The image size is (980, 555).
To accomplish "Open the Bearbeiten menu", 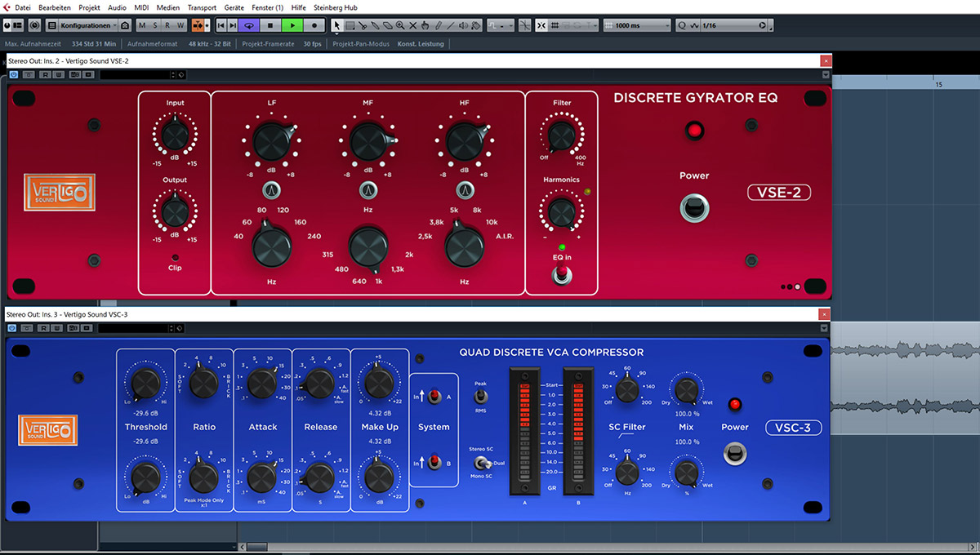I will coord(55,7).
